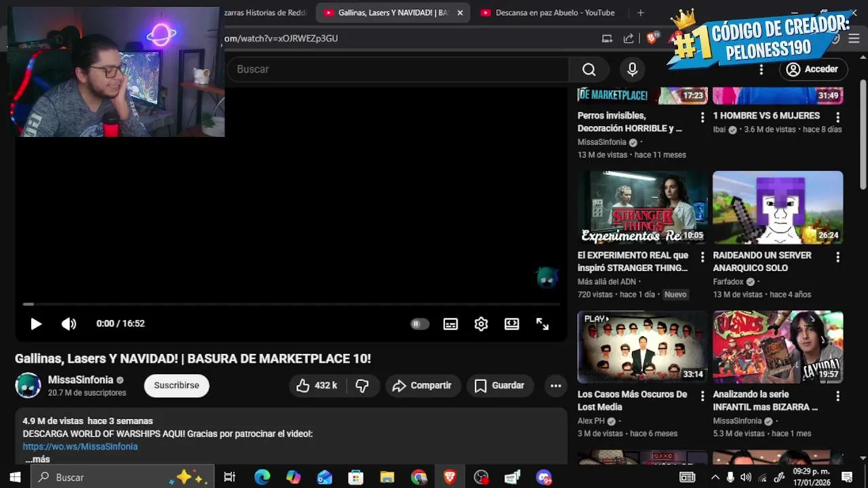Open the 1 HOMBRE VS 6 MUJERES title
This screenshot has height=488, width=868.
tap(766, 116)
